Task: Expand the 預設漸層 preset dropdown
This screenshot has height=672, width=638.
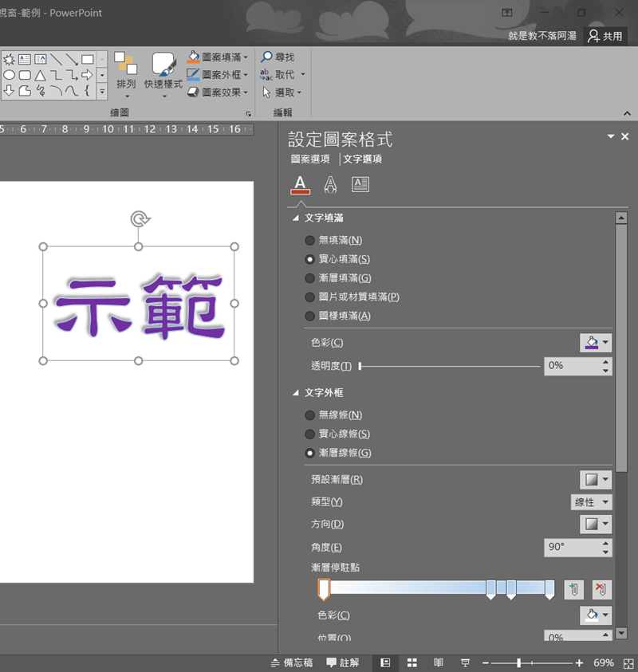Action: (x=595, y=480)
